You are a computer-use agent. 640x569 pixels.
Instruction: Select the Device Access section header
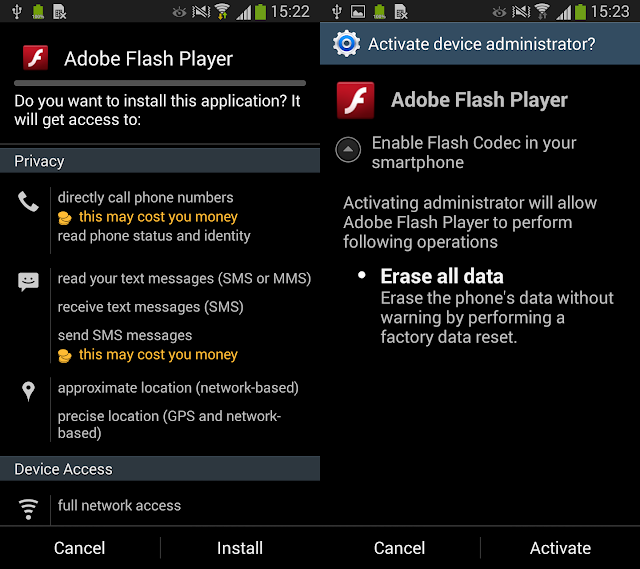pyautogui.click(x=160, y=469)
